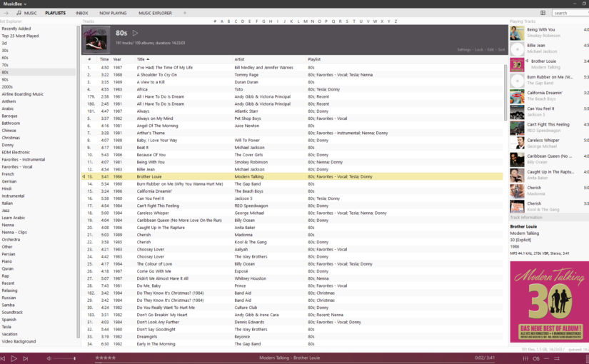This screenshot has width=589, height=364.
Task: Toggle the shuffle icon in player bar
Action: point(557,358)
